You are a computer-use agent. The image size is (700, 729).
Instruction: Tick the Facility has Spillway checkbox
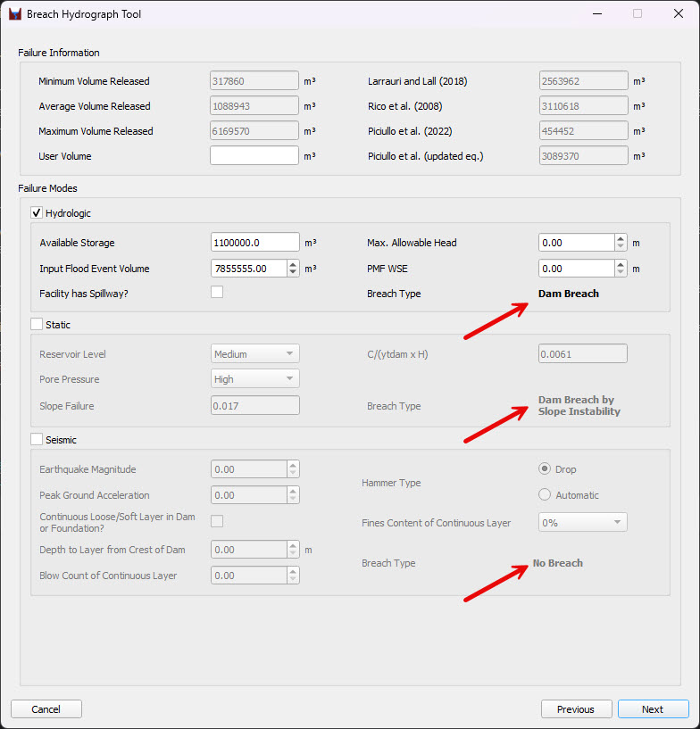(217, 292)
